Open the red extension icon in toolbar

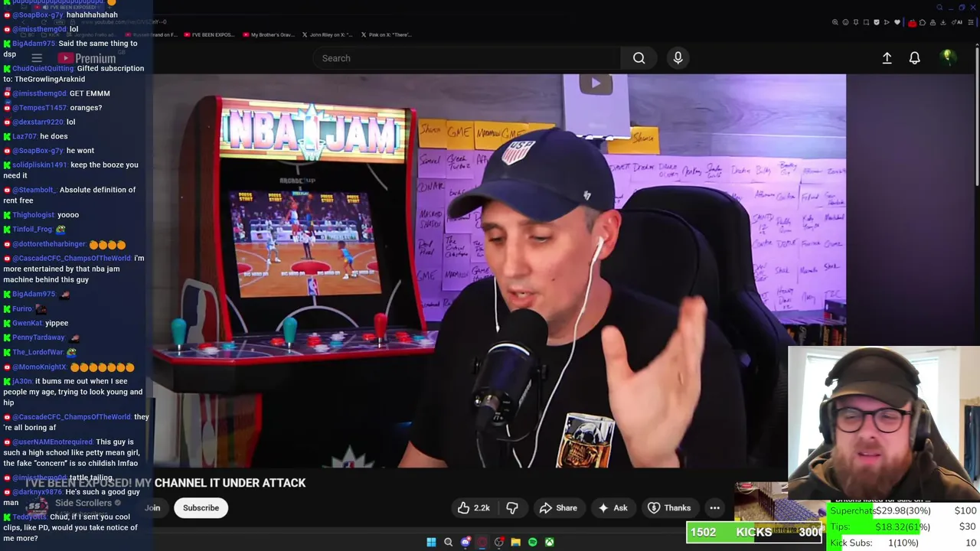(912, 22)
